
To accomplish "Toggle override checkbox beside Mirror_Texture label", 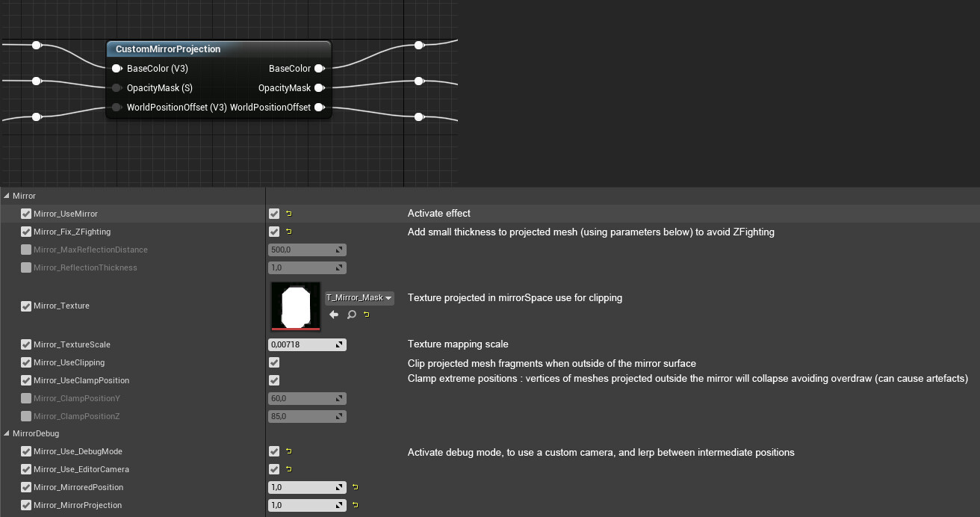I will click(x=26, y=306).
